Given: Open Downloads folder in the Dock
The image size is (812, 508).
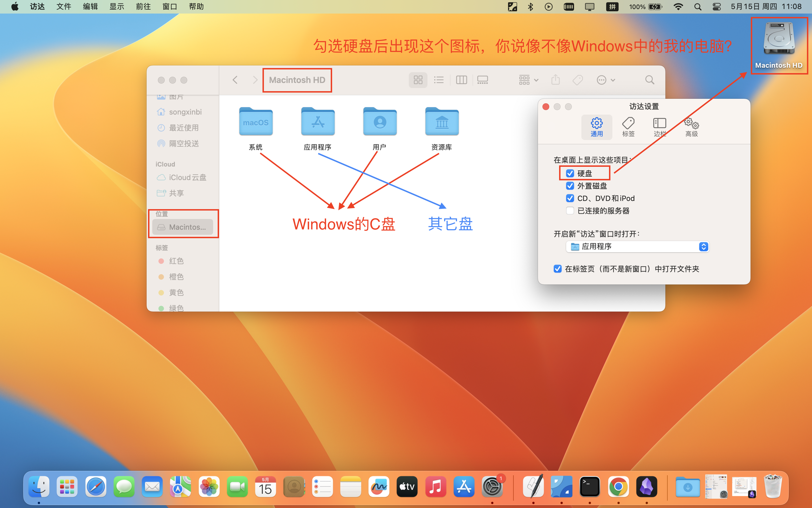Looking at the screenshot, I should [x=687, y=487].
